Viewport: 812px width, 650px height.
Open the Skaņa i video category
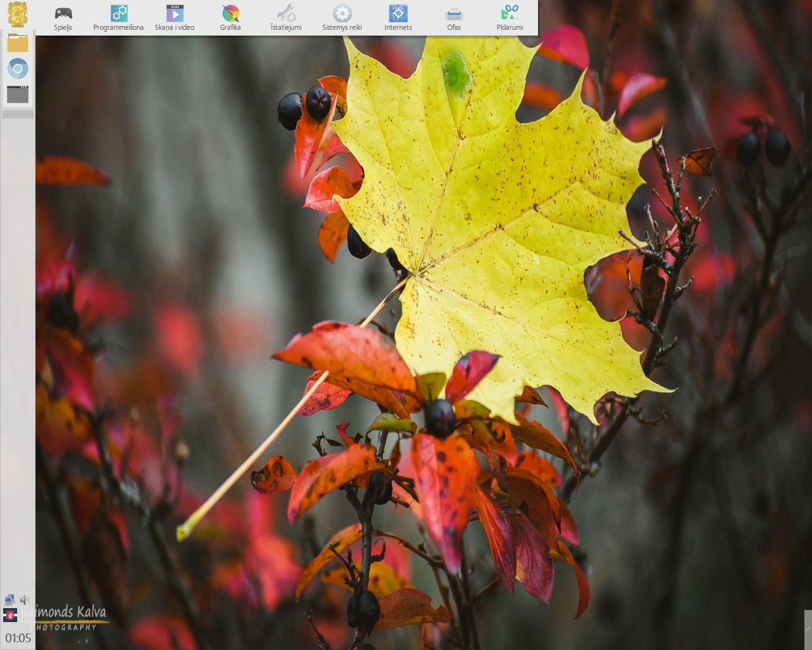pyautogui.click(x=174, y=18)
